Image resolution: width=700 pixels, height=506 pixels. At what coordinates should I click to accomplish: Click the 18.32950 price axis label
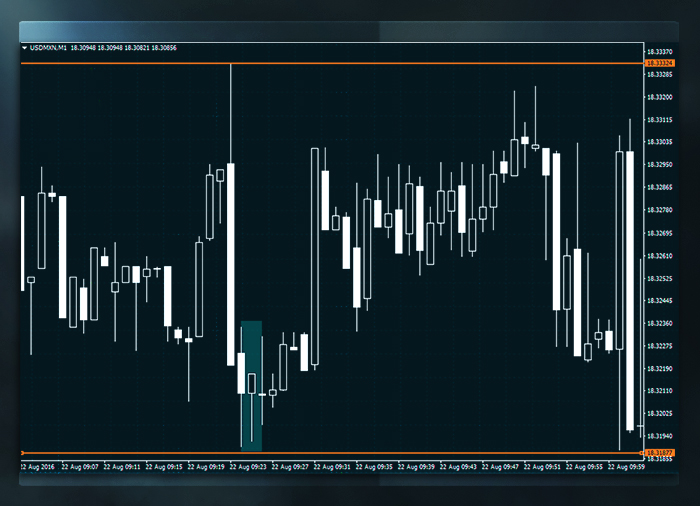pyautogui.click(x=660, y=165)
